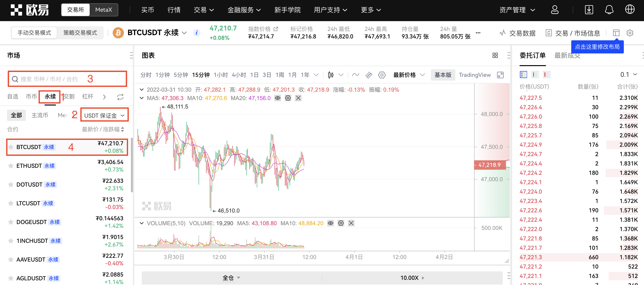
Task: Remove the MA indicator
Action: point(298,98)
